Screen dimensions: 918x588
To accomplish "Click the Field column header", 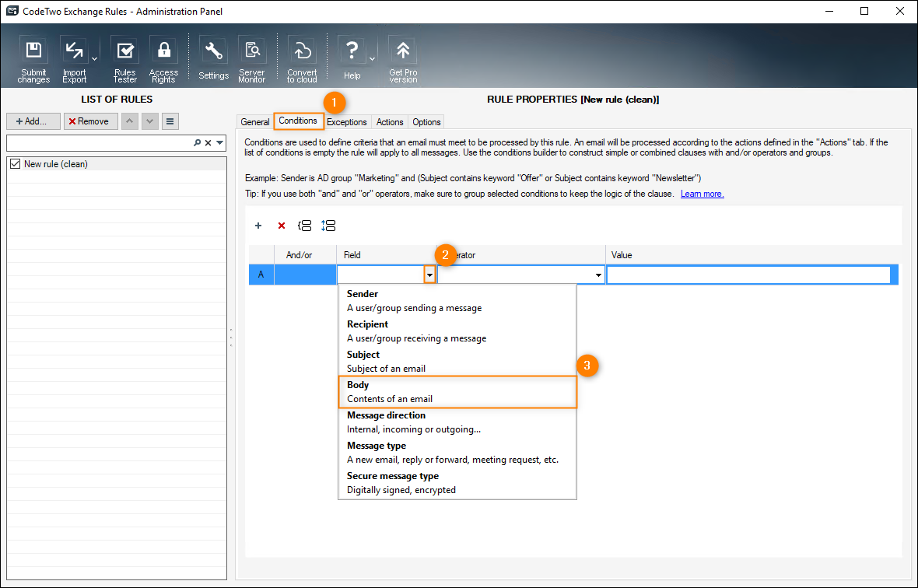I will pyautogui.click(x=387, y=255).
